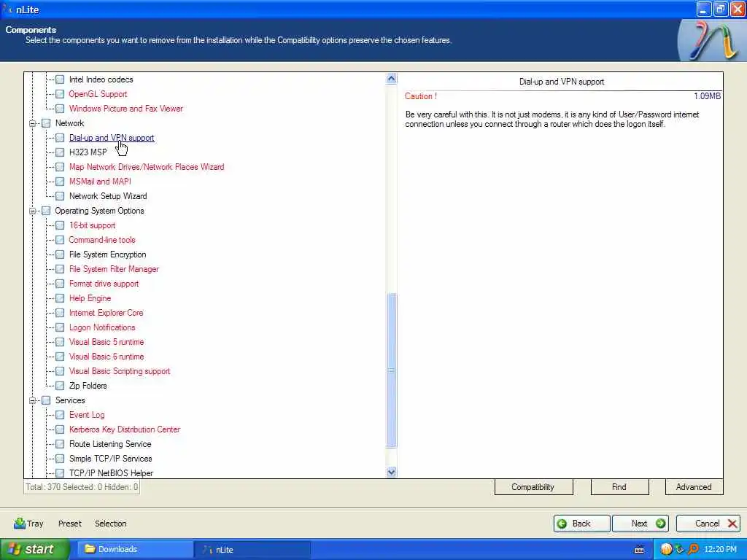Image resolution: width=747 pixels, height=560 pixels.
Task: Check the Format drive support box
Action: pos(60,284)
